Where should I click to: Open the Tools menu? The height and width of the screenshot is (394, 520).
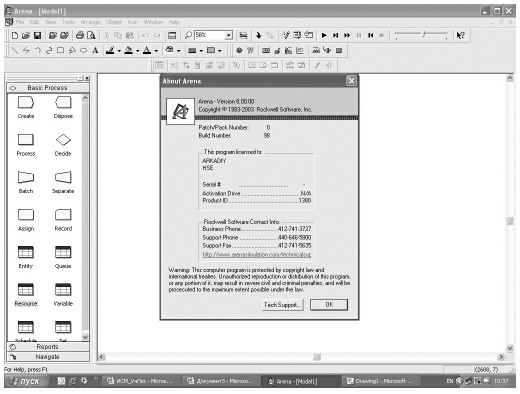click(x=68, y=22)
